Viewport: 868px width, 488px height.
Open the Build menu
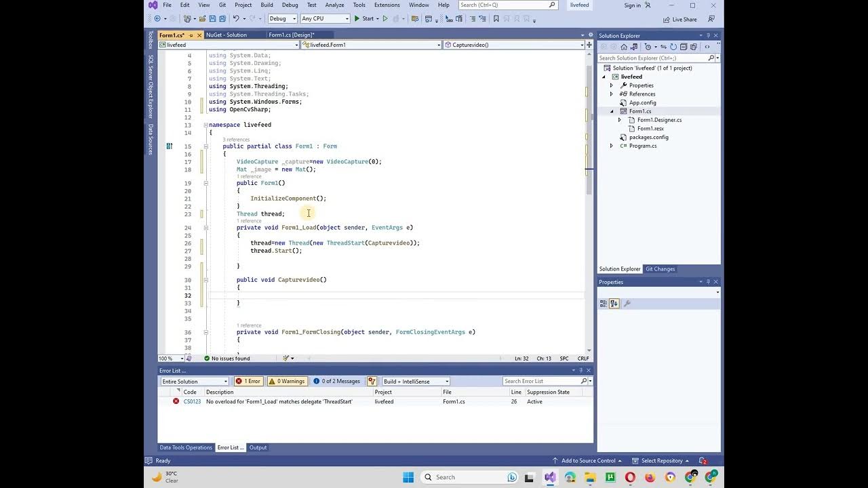click(267, 5)
